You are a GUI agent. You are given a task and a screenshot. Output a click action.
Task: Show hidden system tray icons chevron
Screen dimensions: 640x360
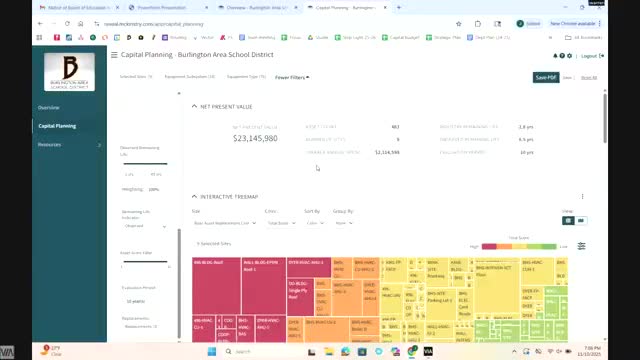(x=514, y=351)
